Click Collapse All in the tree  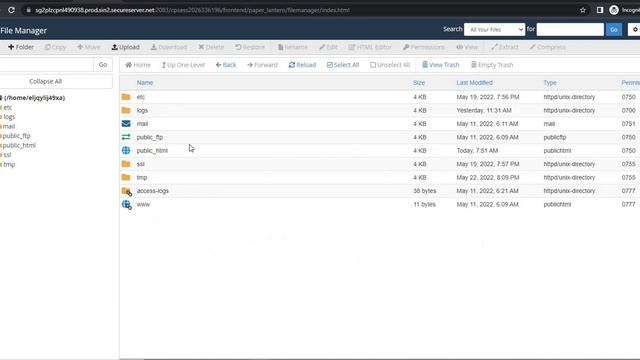click(45, 81)
